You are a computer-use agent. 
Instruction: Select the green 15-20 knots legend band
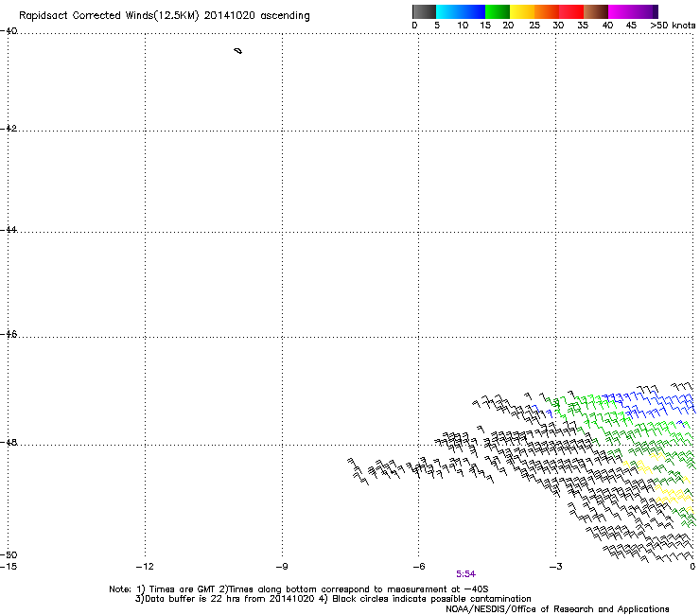[498, 11]
